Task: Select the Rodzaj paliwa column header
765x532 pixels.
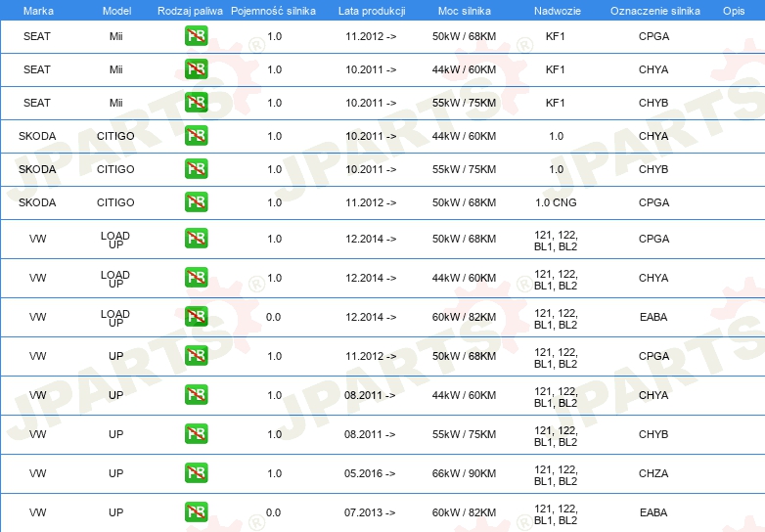Action: [190, 11]
